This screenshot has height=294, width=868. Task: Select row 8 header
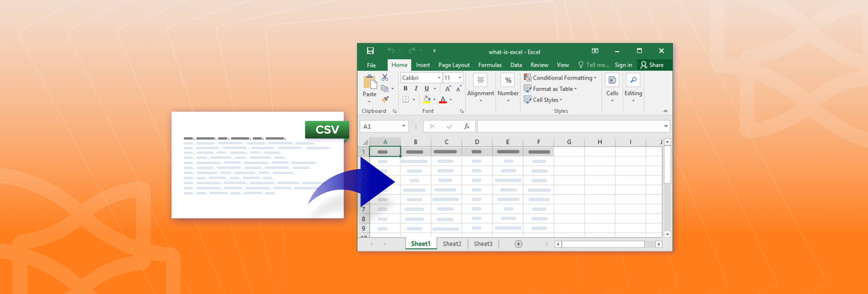(x=363, y=219)
